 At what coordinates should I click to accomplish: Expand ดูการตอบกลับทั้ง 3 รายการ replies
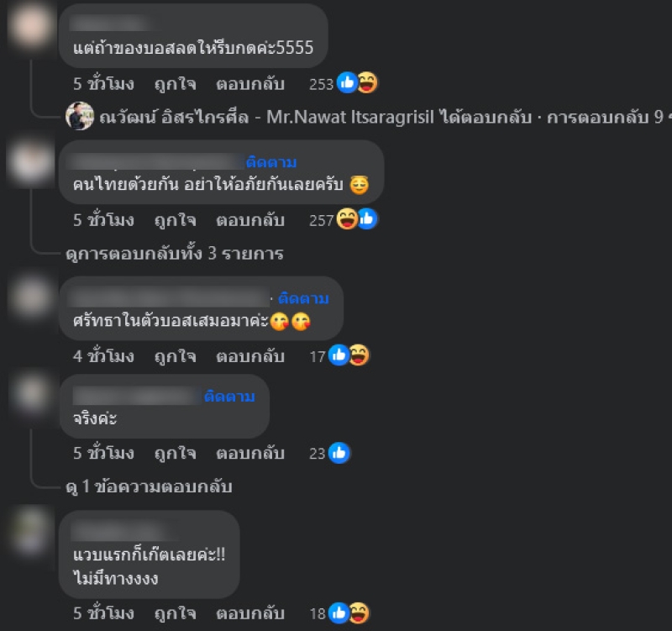click(175, 254)
